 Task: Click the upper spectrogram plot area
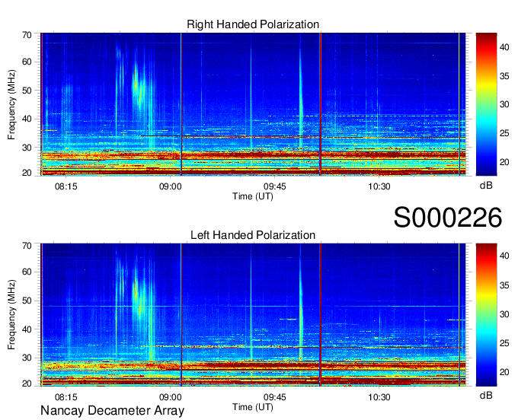point(253,104)
